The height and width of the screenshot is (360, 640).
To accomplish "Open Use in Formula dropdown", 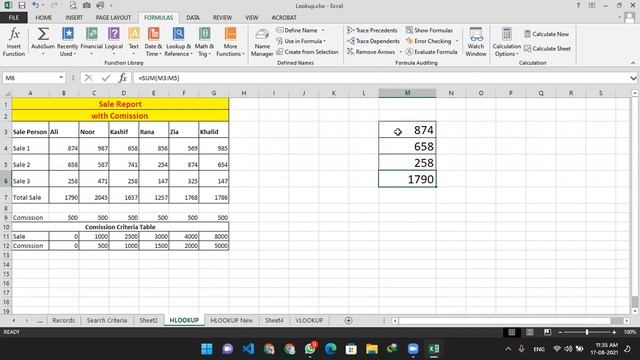I will tap(301, 41).
